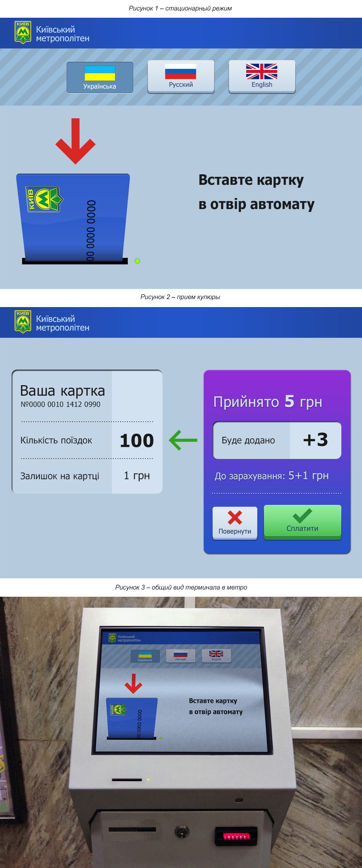Click the Kyiv Metro logo in top header
The image size is (362, 868).
[23, 33]
